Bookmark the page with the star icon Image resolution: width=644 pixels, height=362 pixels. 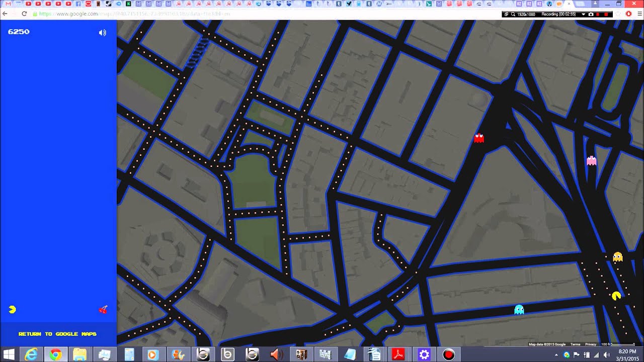point(618,14)
